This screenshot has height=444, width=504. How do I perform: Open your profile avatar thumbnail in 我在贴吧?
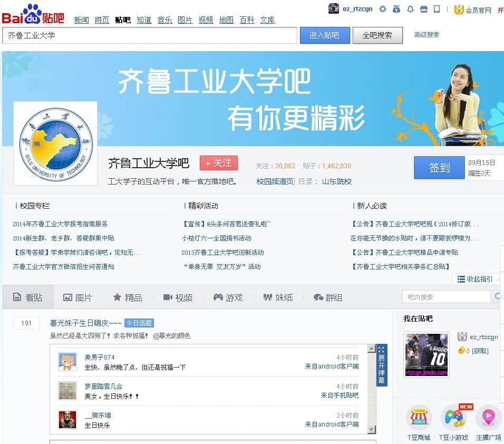click(426, 355)
